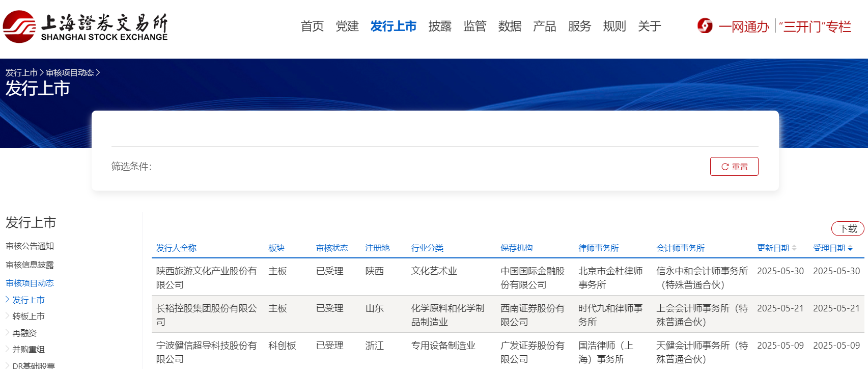The width and height of the screenshot is (868, 369).
Task: Click the 审核项目动态 breadcrumb link
Action: pyautogui.click(x=70, y=73)
